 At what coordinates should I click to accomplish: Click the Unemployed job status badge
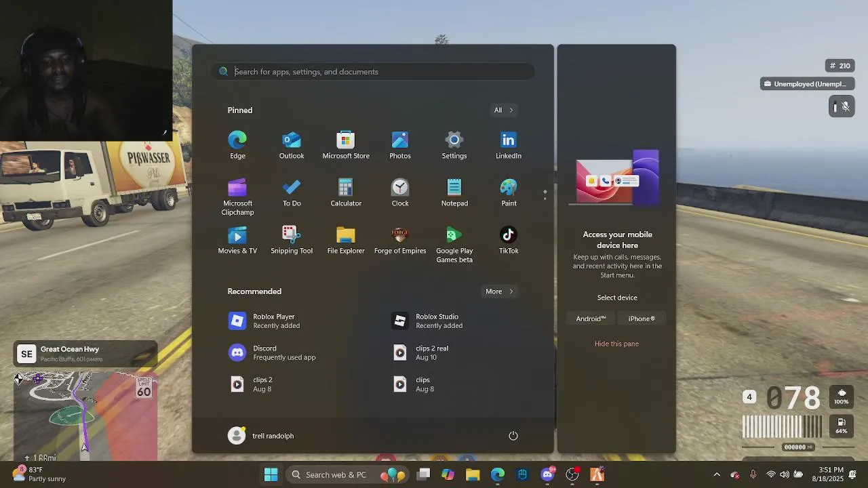click(x=806, y=84)
